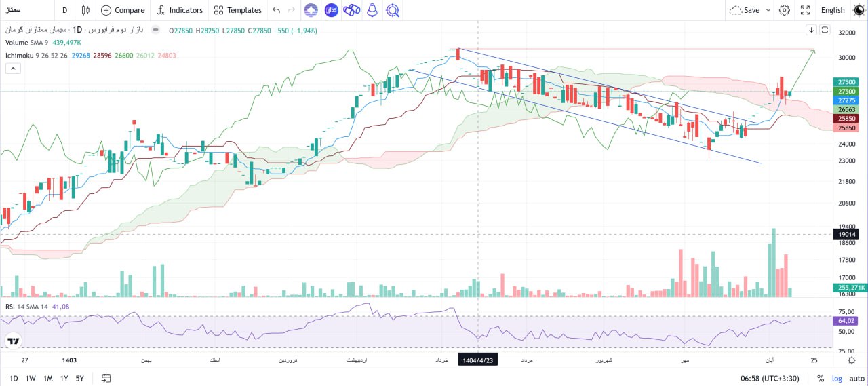This screenshot has height=386, width=868.
Task: Open the Templates menu
Action: (237, 10)
